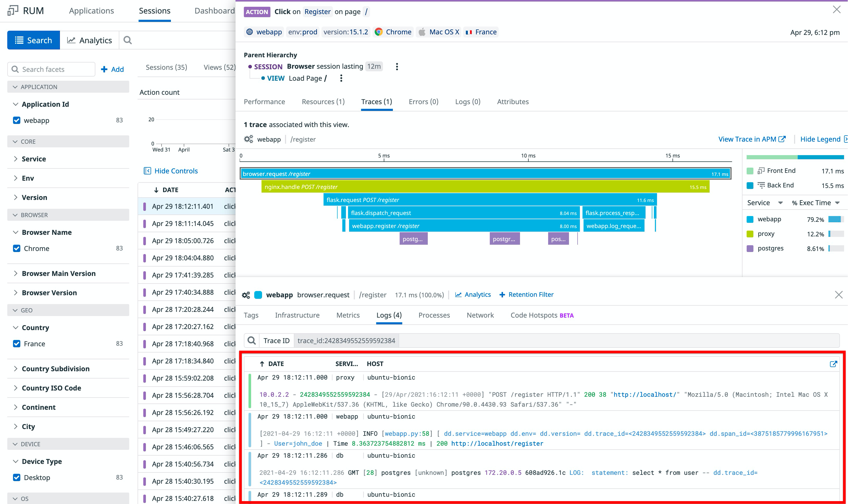
Task: Open the VIEW Load Page three-dot menu
Action: (x=341, y=78)
